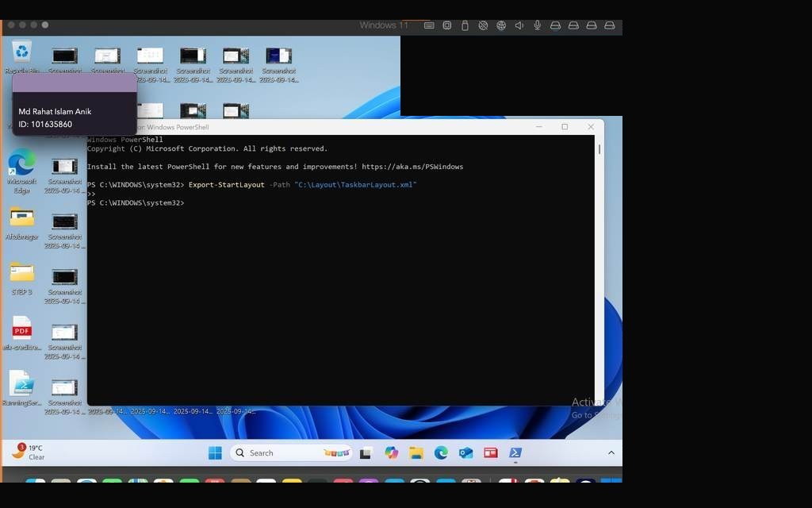This screenshot has height=508, width=812.
Task: Select the RunningSer PowerShell script icon
Action: point(21,387)
